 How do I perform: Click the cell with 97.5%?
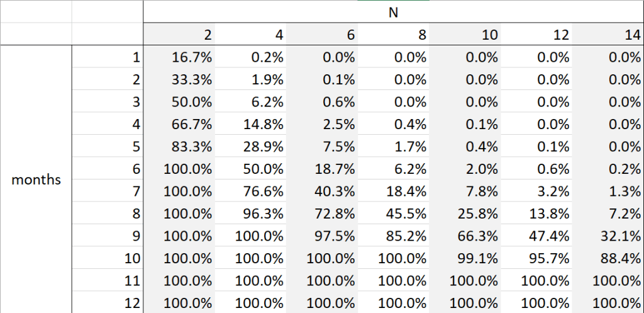tap(335, 236)
